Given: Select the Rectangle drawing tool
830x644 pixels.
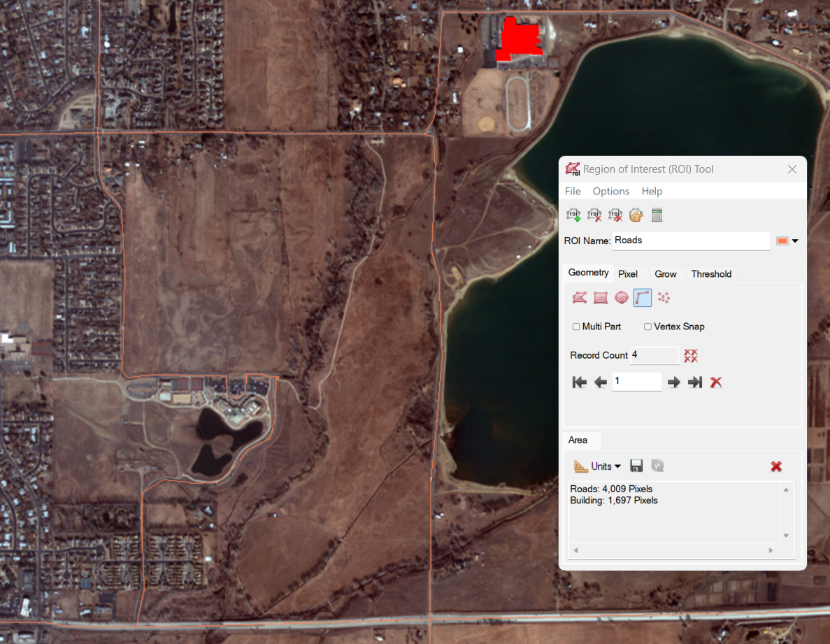Looking at the screenshot, I should point(601,299).
